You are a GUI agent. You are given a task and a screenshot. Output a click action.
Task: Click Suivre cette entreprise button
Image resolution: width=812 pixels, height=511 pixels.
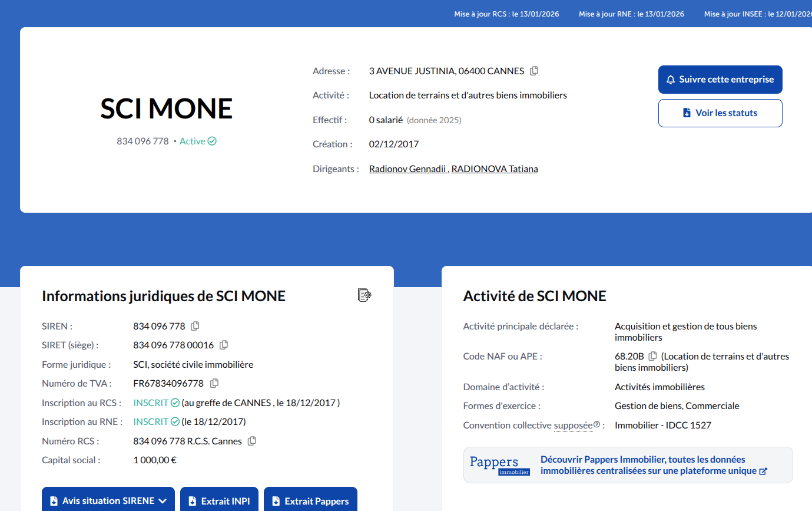[x=720, y=80]
